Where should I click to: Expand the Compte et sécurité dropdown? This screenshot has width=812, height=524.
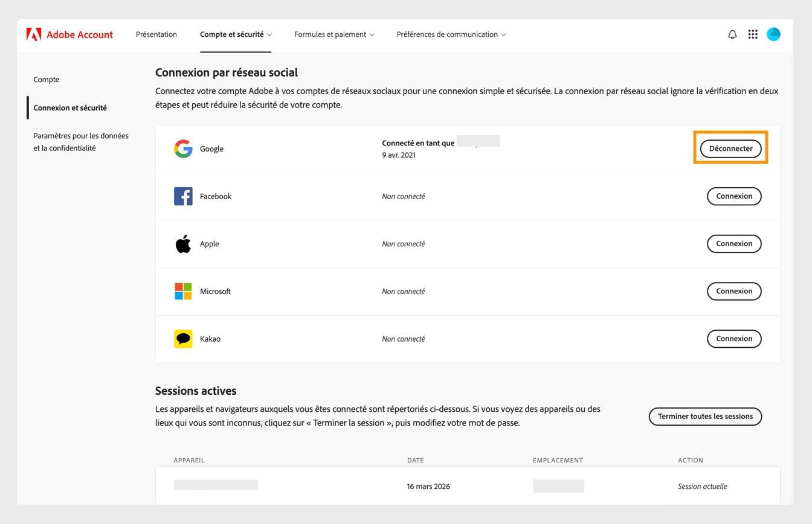(x=236, y=34)
